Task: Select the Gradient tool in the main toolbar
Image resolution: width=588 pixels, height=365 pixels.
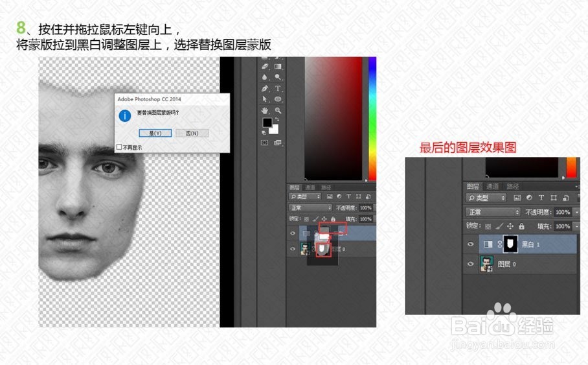Action: 278,67
